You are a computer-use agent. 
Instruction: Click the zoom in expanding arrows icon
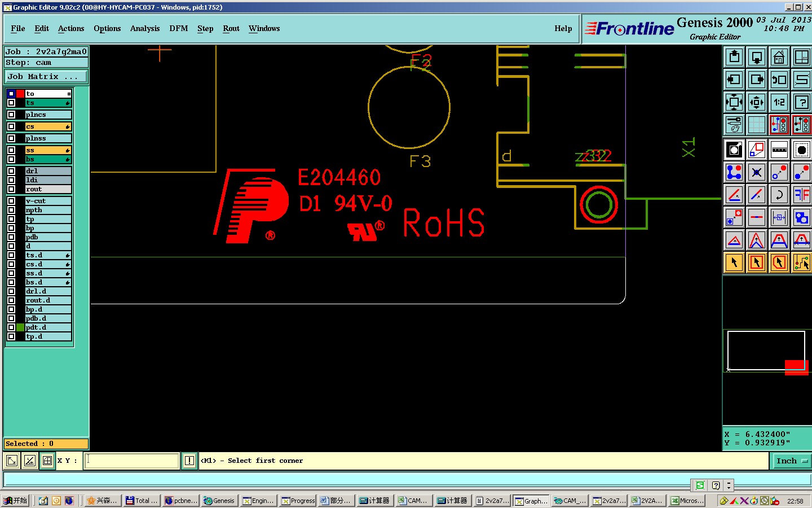[x=734, y=102]
